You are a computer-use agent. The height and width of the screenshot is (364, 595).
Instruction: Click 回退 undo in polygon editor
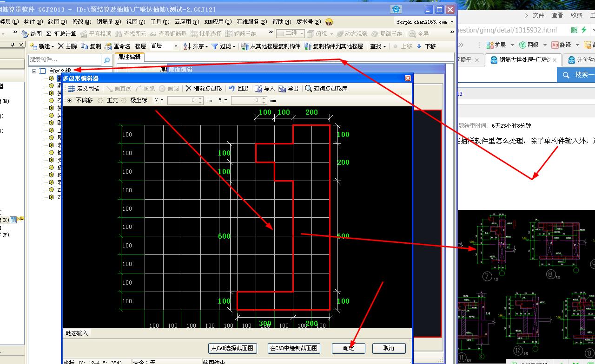click(238, 88)
